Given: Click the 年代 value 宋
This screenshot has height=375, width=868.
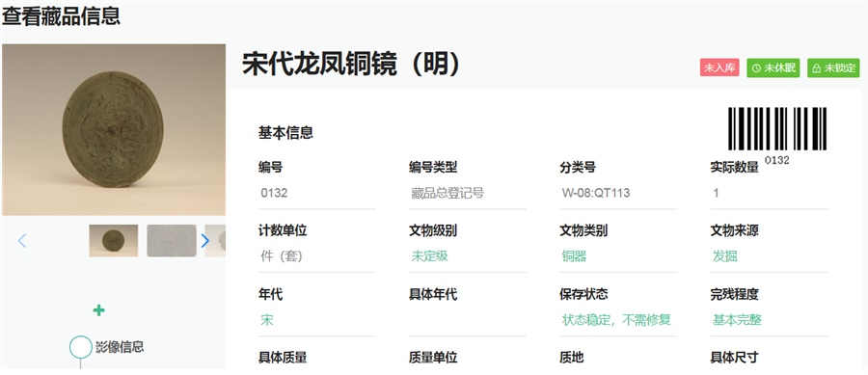Looking at the screenshot, I should pyautogui.click(x=267, y=320).
